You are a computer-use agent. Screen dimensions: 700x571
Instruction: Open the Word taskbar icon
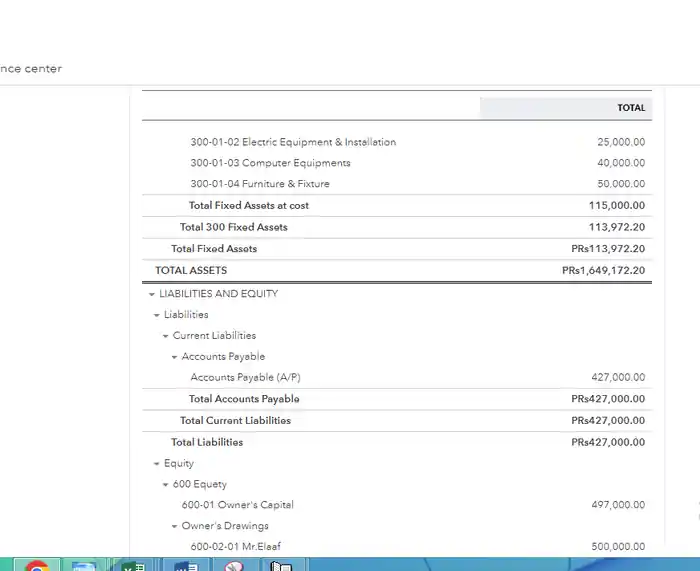point(186,565)
